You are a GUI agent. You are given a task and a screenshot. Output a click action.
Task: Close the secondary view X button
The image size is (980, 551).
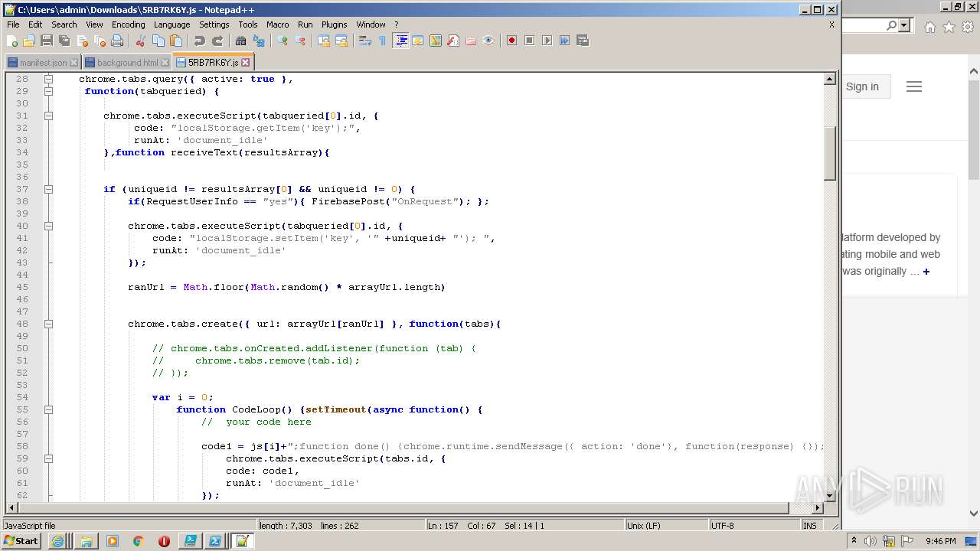[831, 24]
